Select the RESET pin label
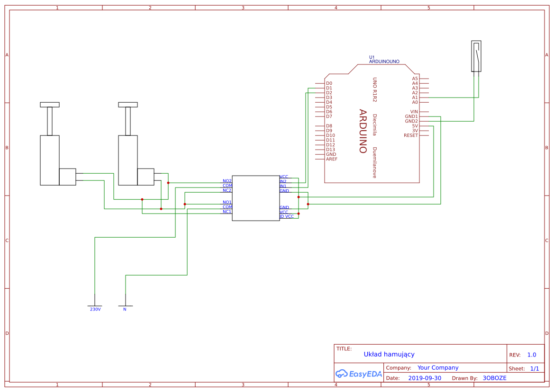 (412, 136)
